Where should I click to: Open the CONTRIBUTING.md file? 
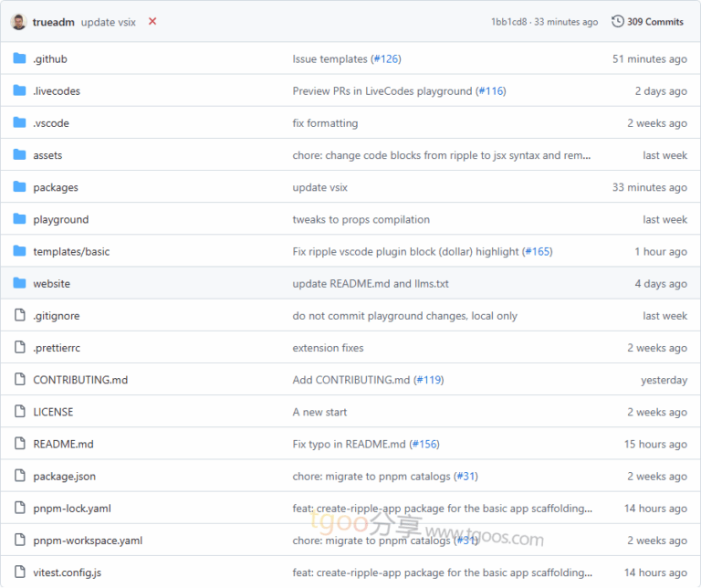(80, 380)
